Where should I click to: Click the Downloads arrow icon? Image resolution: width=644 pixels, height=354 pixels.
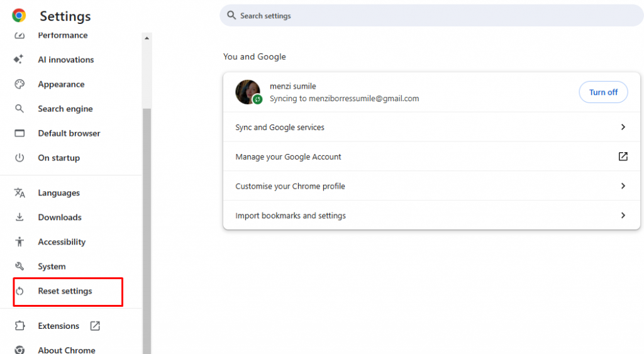(19, 217)
